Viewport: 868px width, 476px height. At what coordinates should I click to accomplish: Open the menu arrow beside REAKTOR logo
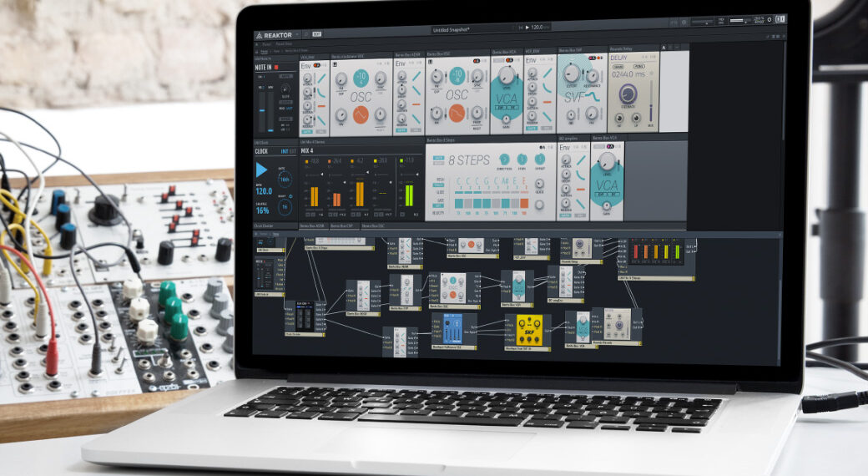click(x=297, y=35)
